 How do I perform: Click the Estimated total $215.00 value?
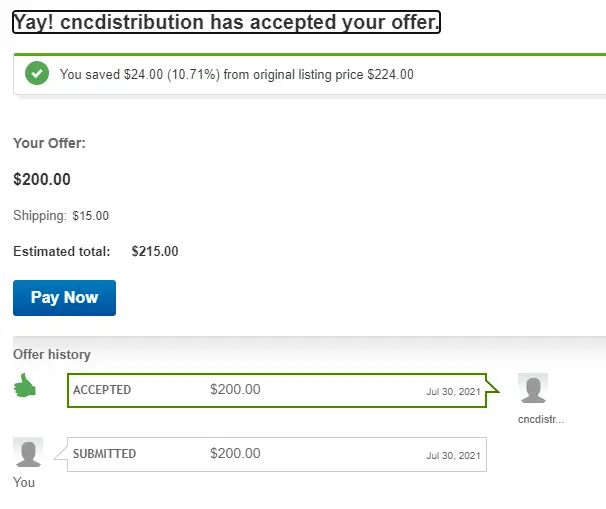pyautogui.click(x=155, y=251)
